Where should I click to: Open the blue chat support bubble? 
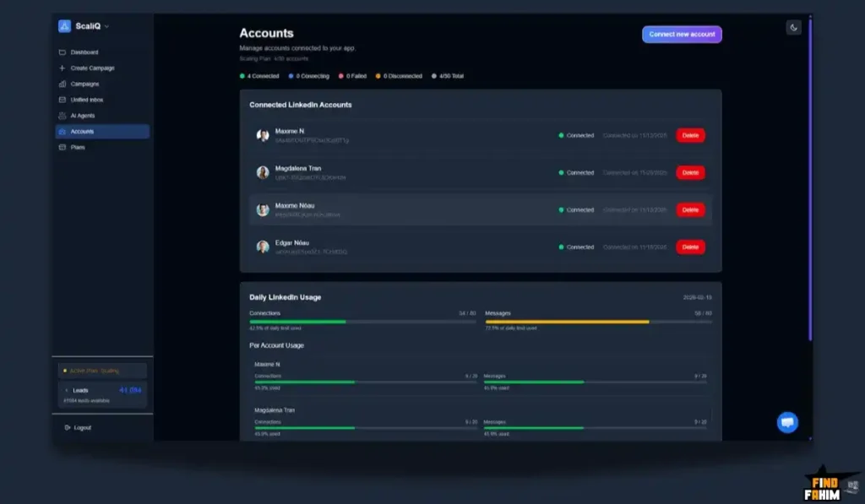pyautogui.click(x=787, y=422)
